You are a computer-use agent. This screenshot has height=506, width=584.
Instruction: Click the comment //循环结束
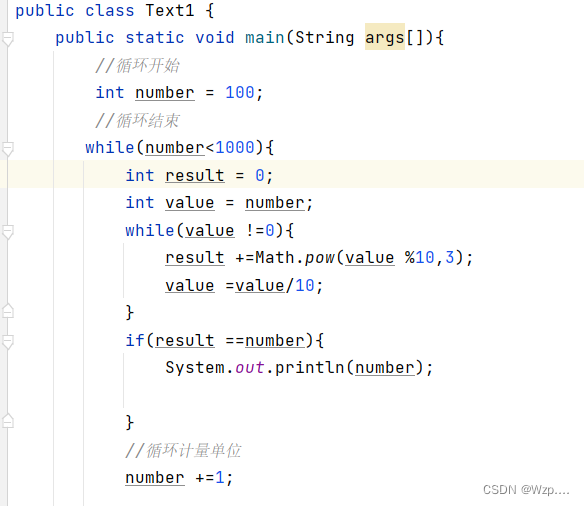pyautogui.click(x=137, y=120)
